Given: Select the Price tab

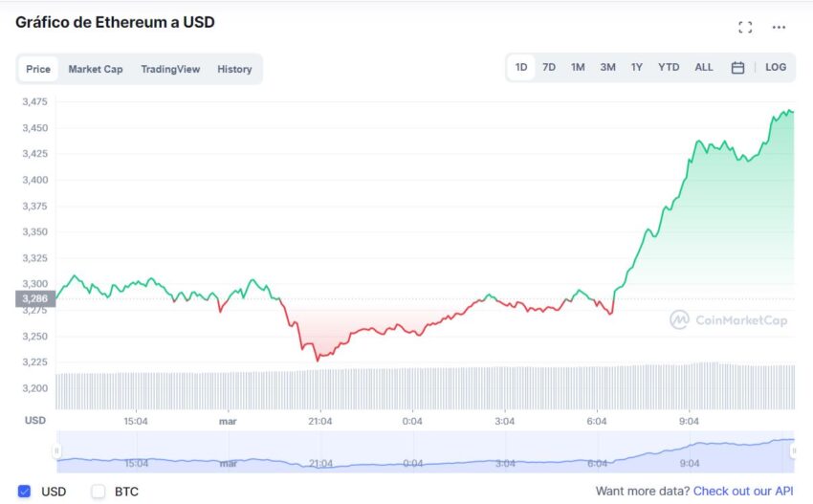Looking at the screenshot, I should 38,69.
